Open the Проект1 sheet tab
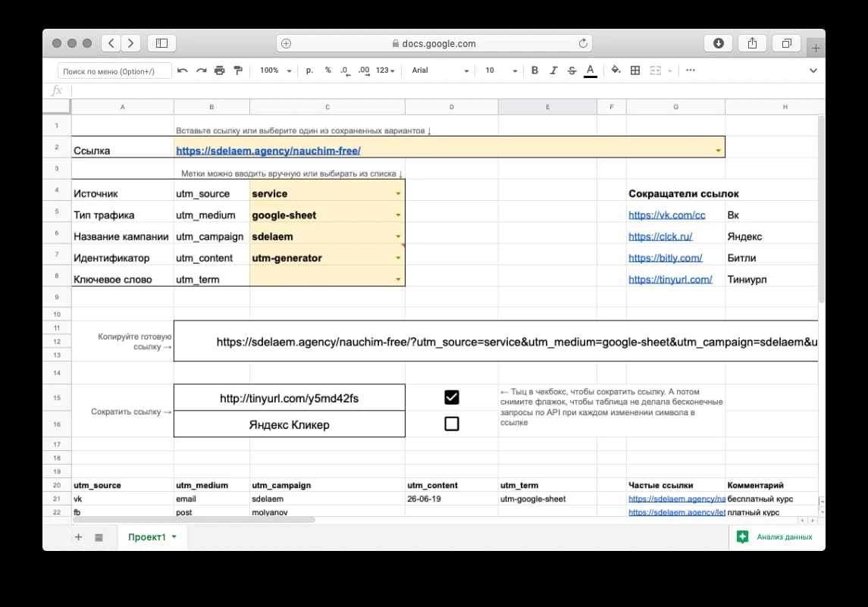This screenshot has height=607, width=868. coord(152,537)
